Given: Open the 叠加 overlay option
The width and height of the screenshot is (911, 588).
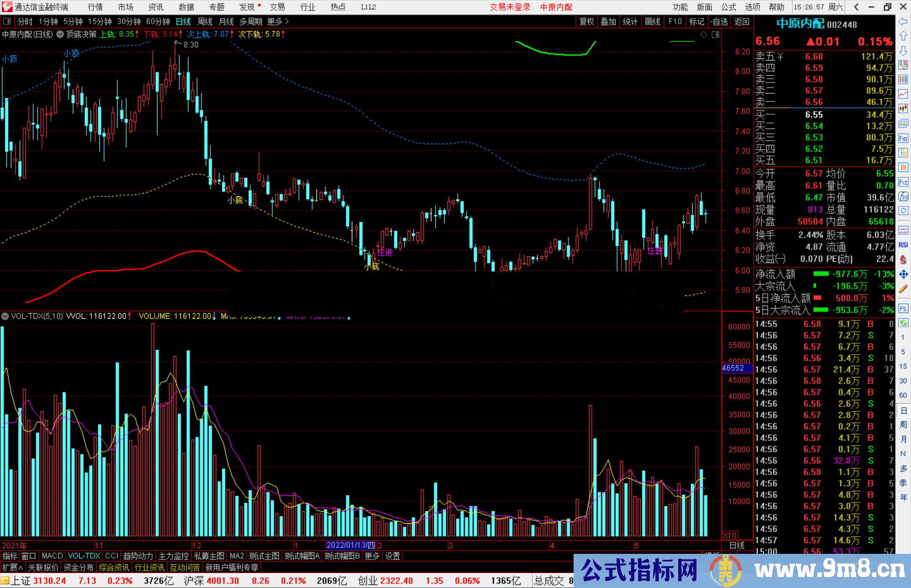Looking at the screenshot, I should click(x=608, y=21).
